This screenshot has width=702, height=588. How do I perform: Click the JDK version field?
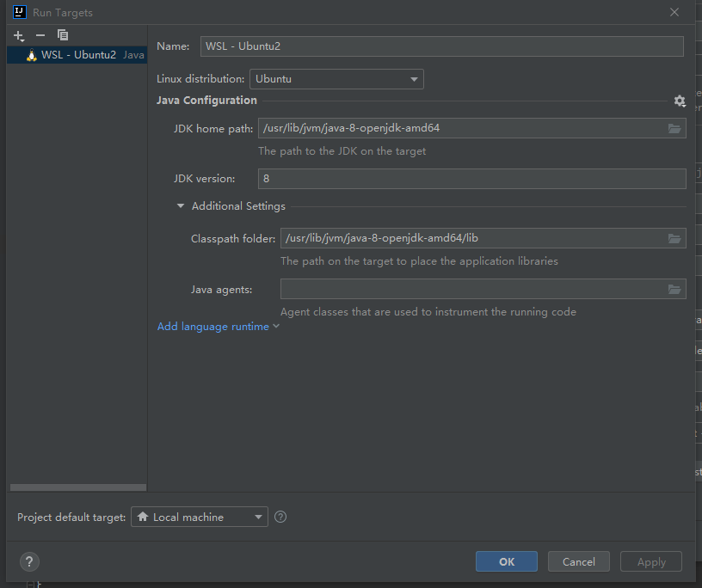click(x=471, y=179)
